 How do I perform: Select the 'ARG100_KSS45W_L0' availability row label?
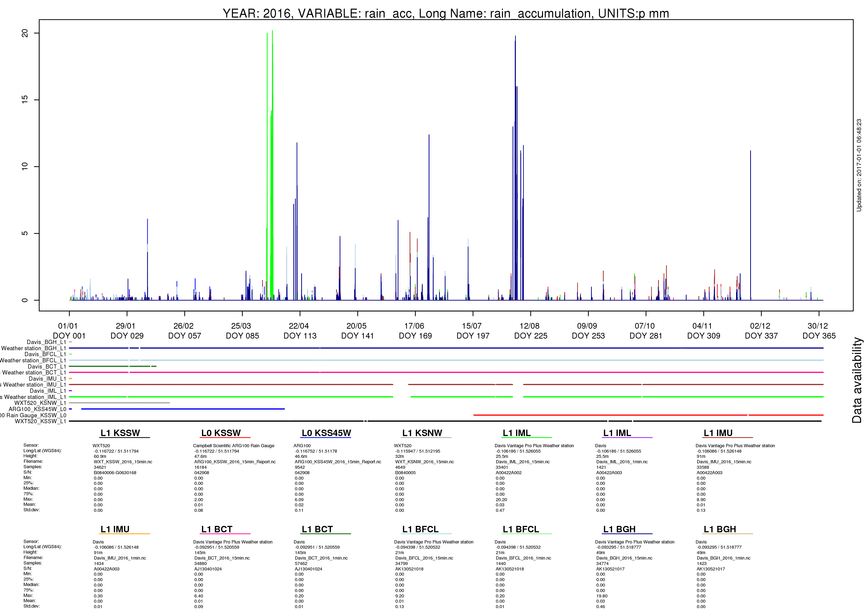[x=37, y=409]
